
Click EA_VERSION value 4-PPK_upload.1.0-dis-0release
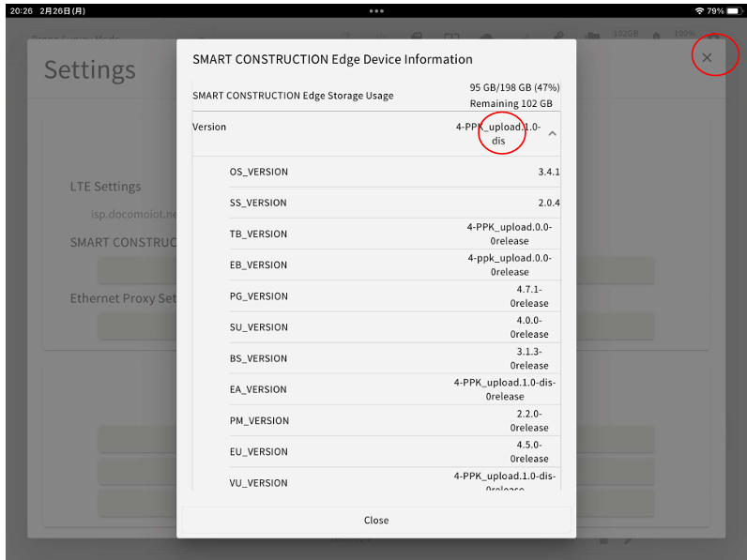(505, 389)
